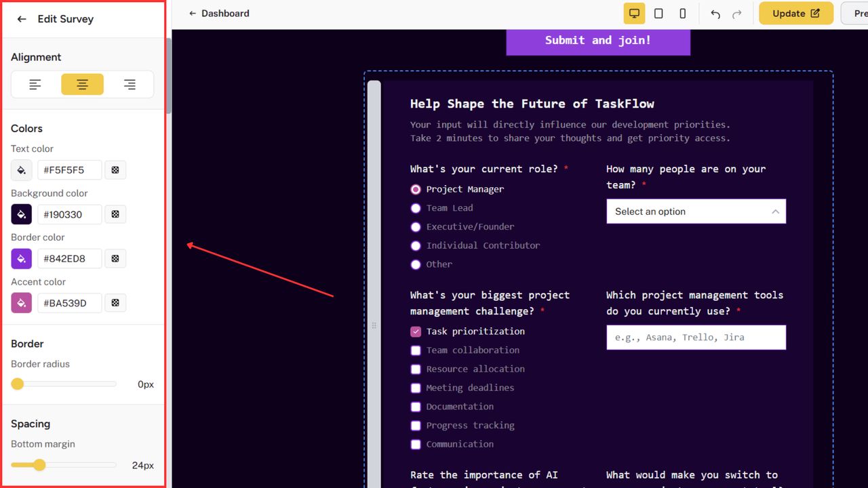Click the Update button
868x488 pixels.
coord(795,14)
